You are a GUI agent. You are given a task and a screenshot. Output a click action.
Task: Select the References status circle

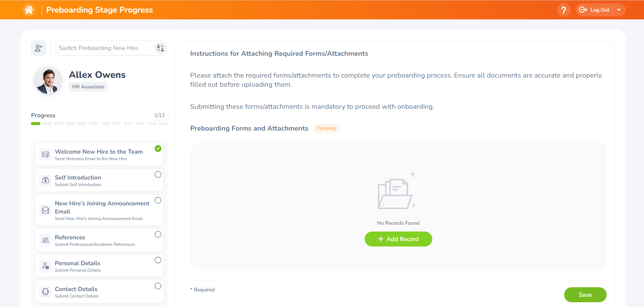point(158,234)
